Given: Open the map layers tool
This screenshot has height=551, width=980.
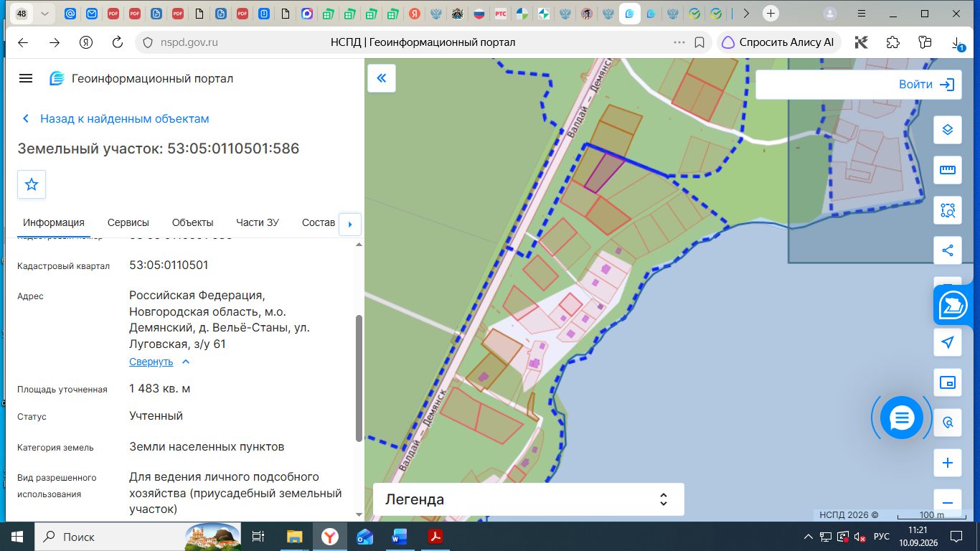Looking at the screenshot, I should point(947,130).
